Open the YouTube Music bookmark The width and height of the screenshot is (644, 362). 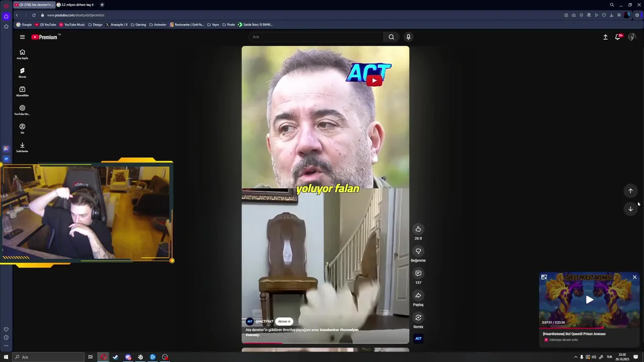72,25
